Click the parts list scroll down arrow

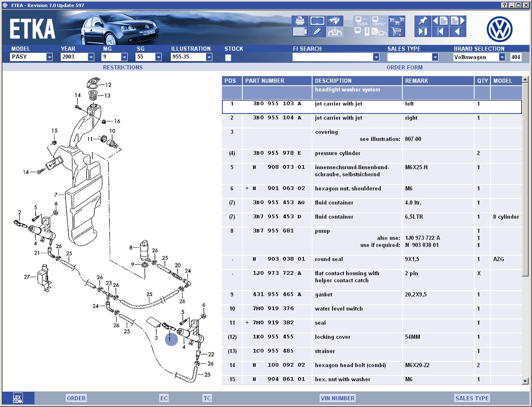coord(525,381)
